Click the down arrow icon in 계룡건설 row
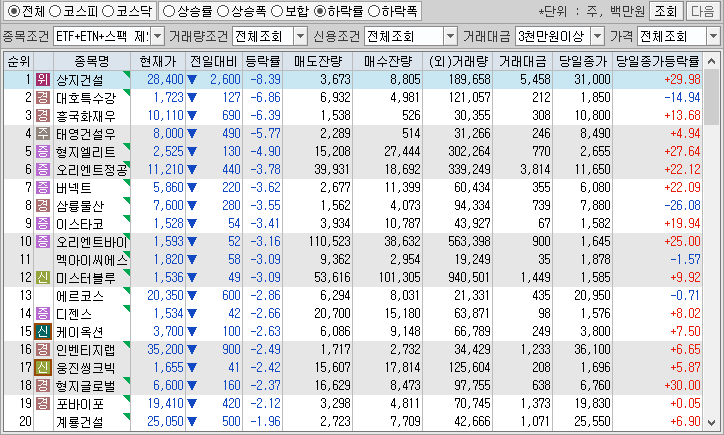Image resolution: width=724 pixels, height=435 pixels. 192,422
